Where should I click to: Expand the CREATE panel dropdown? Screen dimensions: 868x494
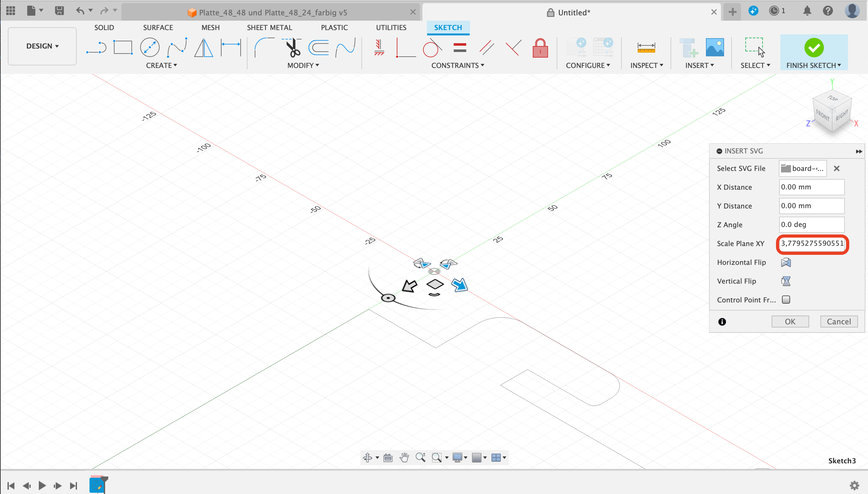click(161, 65)
